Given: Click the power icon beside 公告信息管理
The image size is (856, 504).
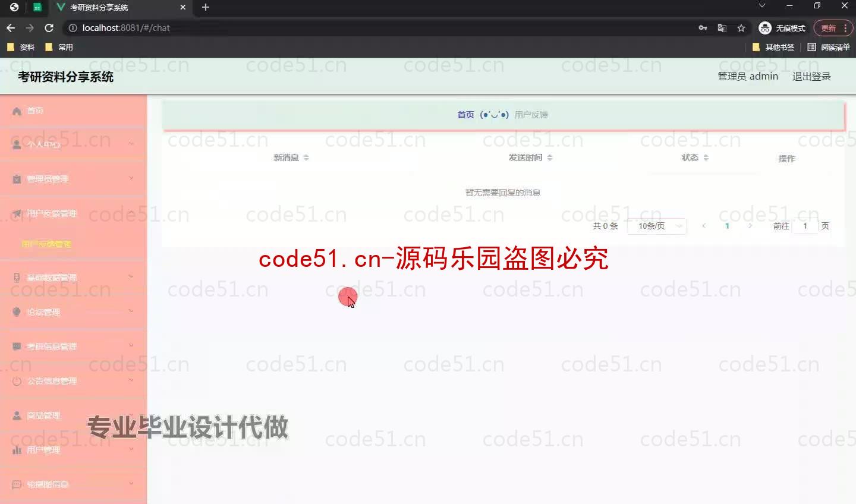Looking at the screenshot, I should [17, 381].
